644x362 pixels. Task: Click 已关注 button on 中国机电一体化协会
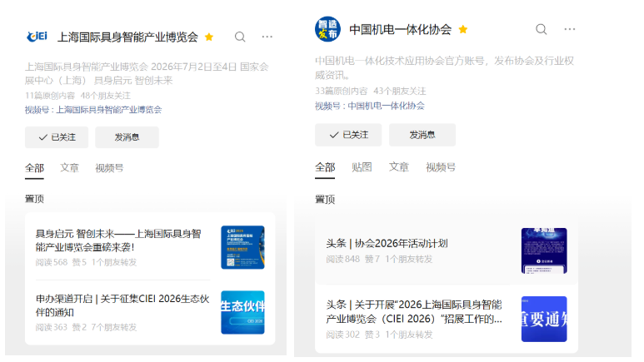pos(347,135)
